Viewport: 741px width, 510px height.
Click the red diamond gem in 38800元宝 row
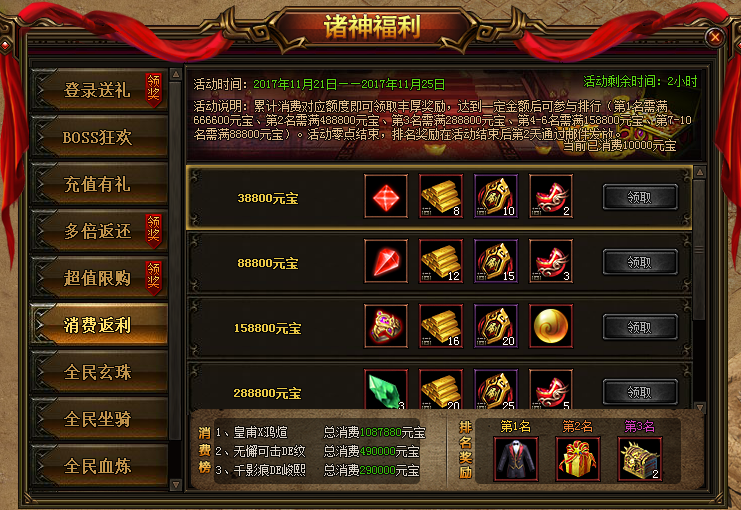click(386, 196)
